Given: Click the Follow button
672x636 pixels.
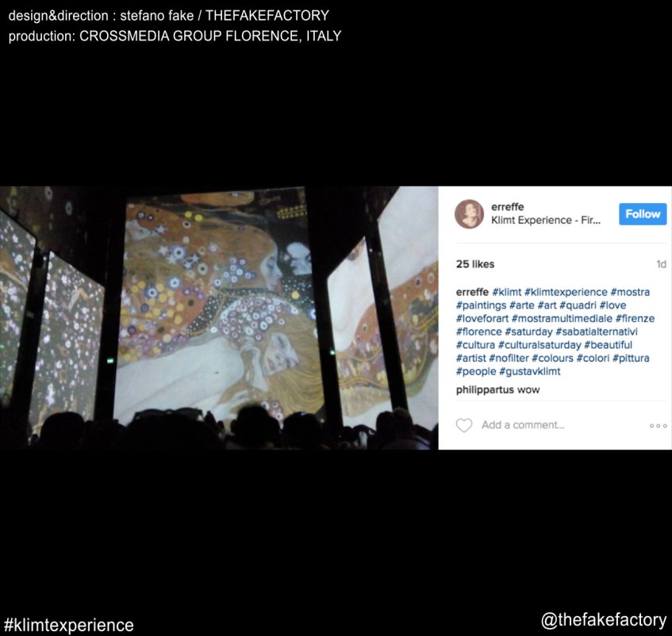Looking at the screenshot, I should click(643, 213).
